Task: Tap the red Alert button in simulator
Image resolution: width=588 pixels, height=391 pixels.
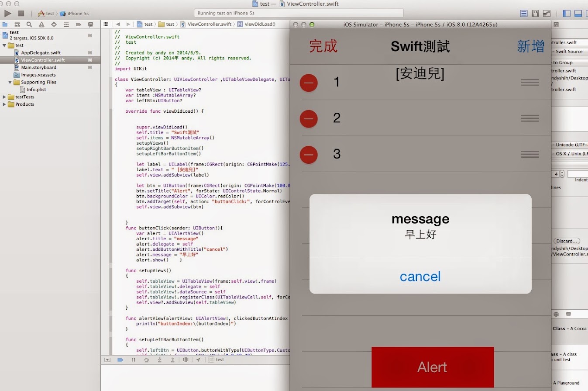Action: (432, 367)
